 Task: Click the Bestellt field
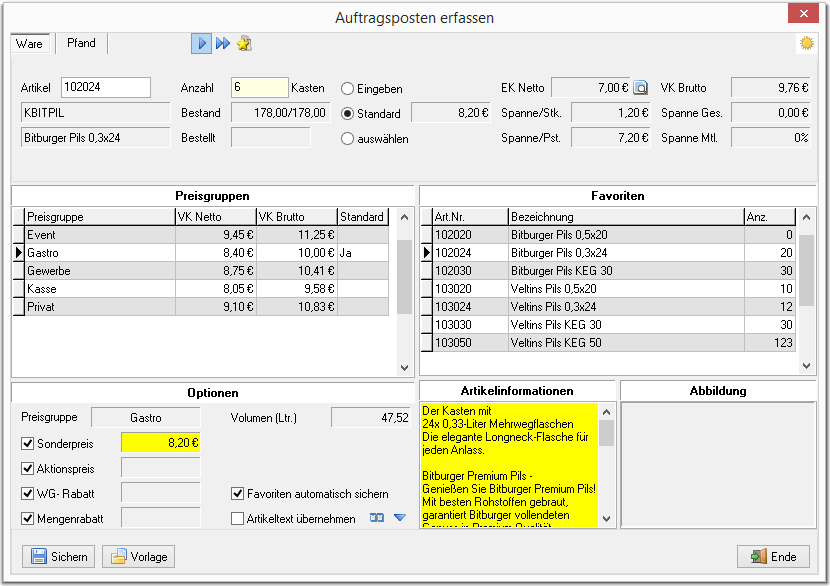click(270, 138)
